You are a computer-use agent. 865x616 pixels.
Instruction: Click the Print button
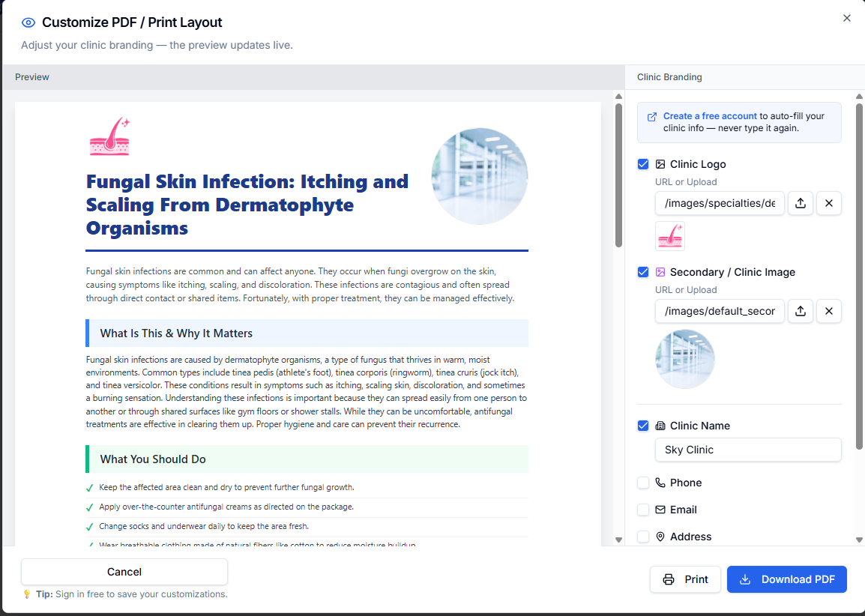pyautogui.click(x=685, y=579)
